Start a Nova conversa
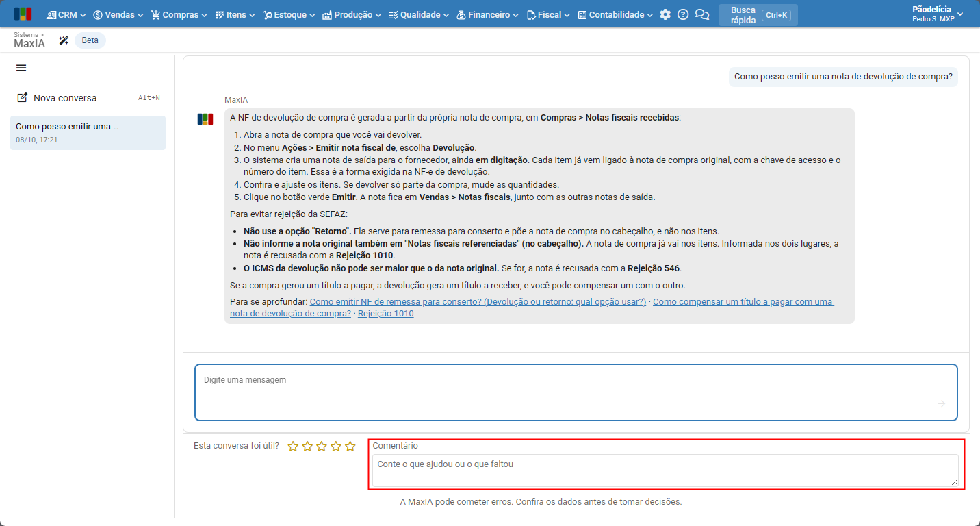This screenshot has width=980, height=526. [x=88, y=98]
